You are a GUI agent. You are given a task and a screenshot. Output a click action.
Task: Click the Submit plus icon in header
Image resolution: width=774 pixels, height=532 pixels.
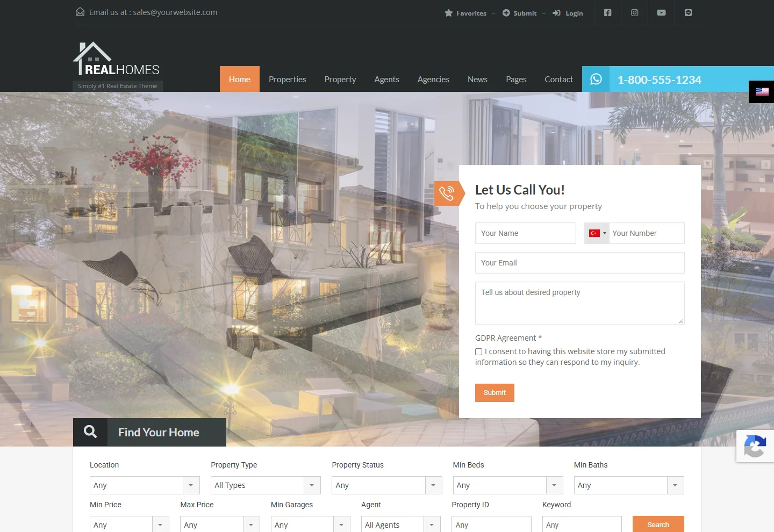(x=506, y=13)
